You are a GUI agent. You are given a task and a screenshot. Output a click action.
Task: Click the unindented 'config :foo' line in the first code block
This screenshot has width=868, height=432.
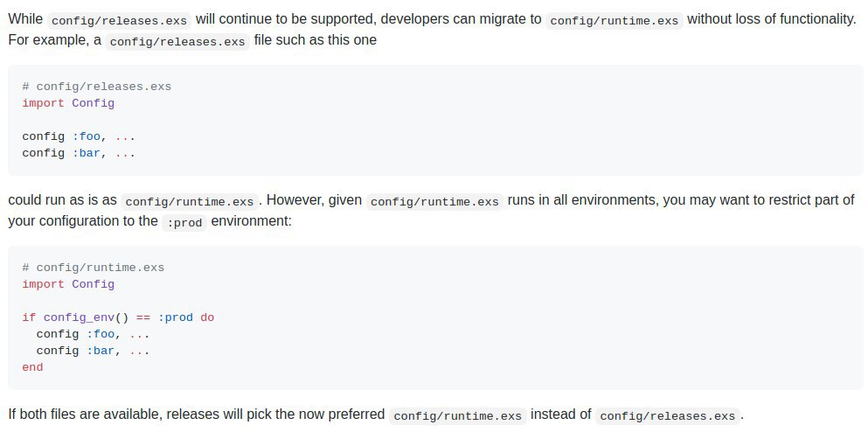[x=79, y=136]
